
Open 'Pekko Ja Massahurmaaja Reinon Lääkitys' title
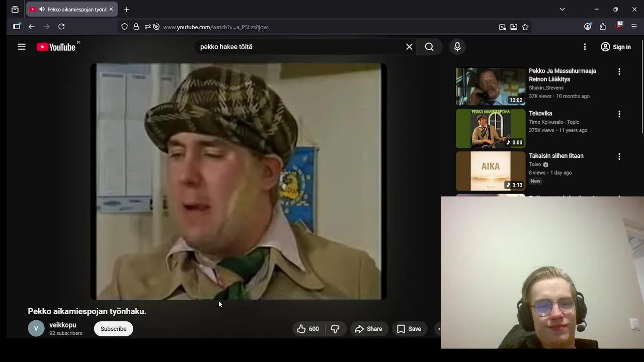click(x=562, y=75)
